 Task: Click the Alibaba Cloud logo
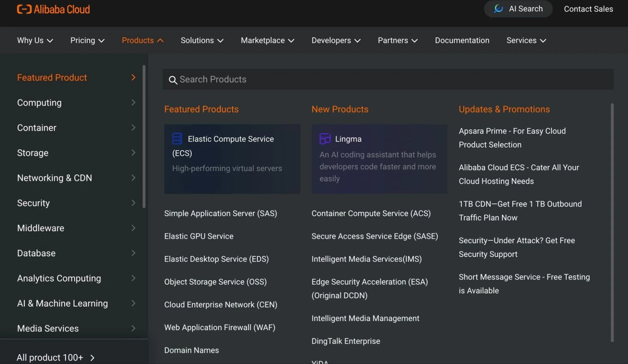(53, 9)
